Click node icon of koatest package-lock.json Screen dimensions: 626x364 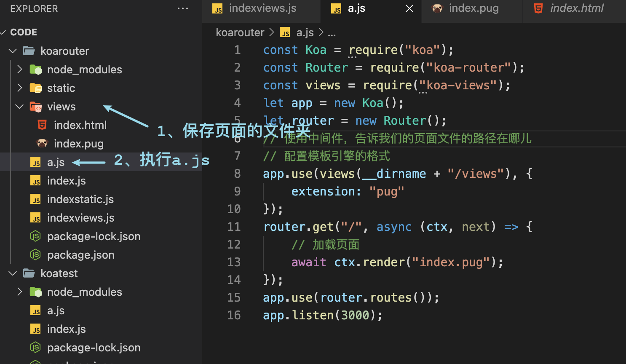tap(35, 348)
